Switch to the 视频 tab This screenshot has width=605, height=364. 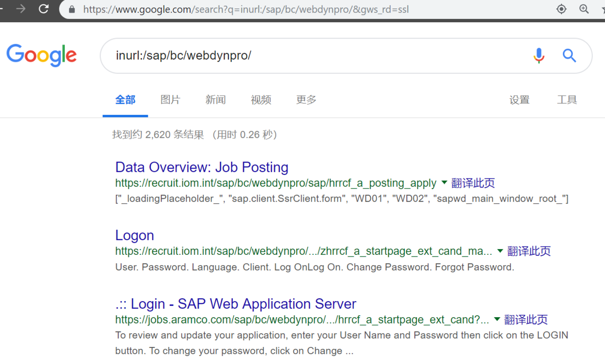point(261,100)
